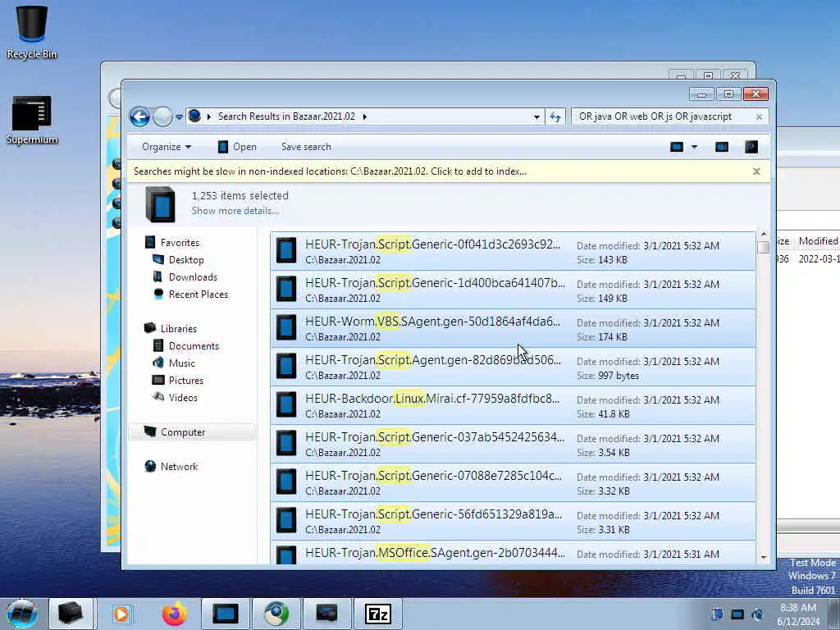Select Downloads in the navigation pane
Screen dimensions: 840x630
coord(193,277)
